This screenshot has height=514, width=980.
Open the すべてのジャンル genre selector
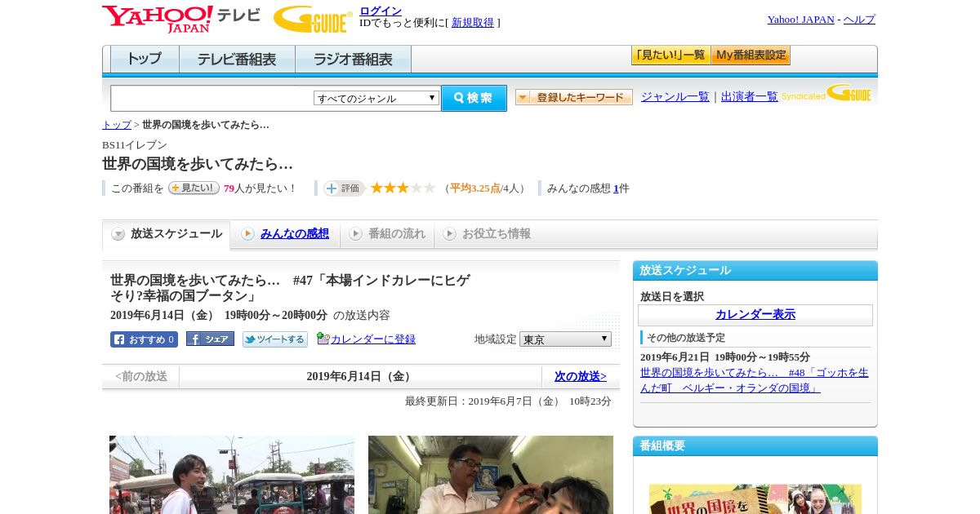pos(376,98)
